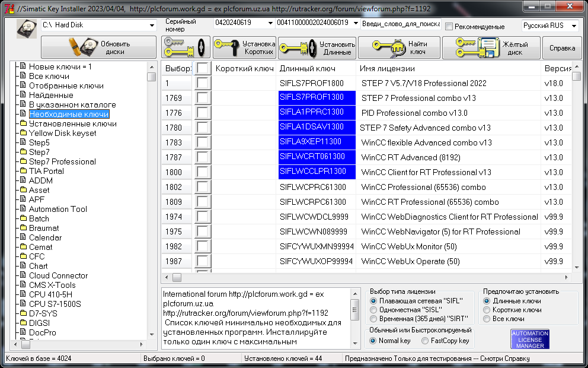
Task: Open the C:\ Hard Disk drive dropdown
Action: coord(152,25)
